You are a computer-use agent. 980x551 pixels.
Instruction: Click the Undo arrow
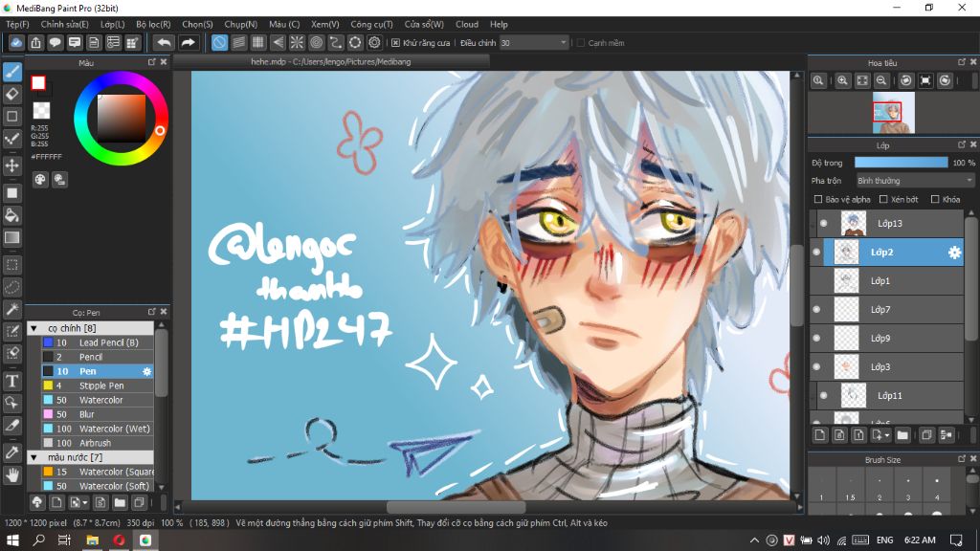(164, 42)
